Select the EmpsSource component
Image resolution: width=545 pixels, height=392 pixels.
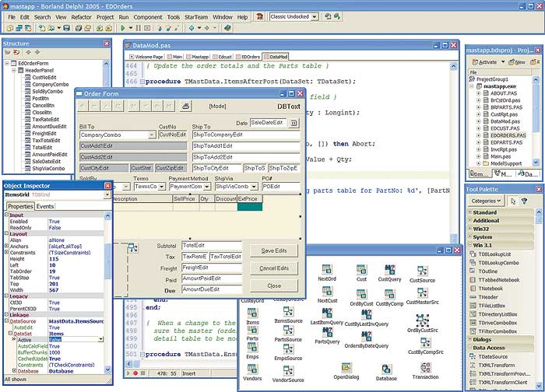tap(288, 348)
